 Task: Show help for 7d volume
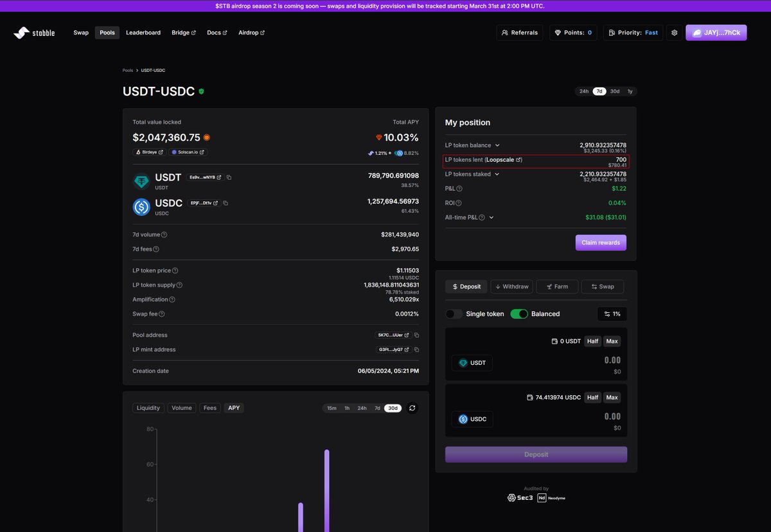pyautogui.click(x=164, y=235)
